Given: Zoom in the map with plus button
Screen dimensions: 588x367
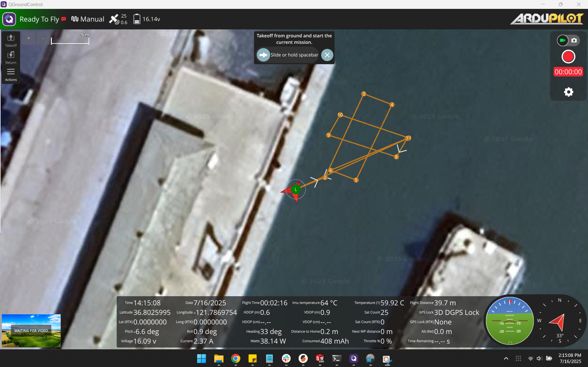Looking at the screenshot, I should pos(29,38).
